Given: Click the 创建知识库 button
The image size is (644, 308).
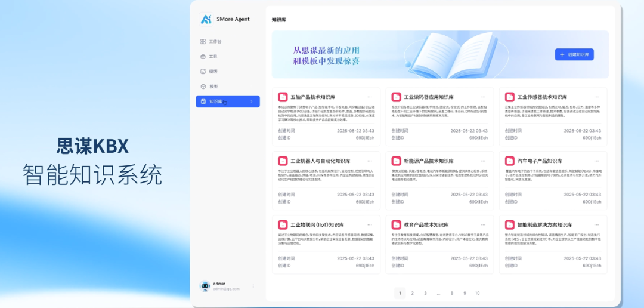Looking at the screenshot, I should (574, 54).
